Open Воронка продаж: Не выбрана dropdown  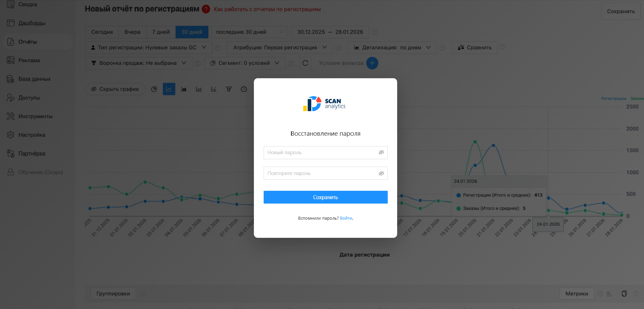139,63
